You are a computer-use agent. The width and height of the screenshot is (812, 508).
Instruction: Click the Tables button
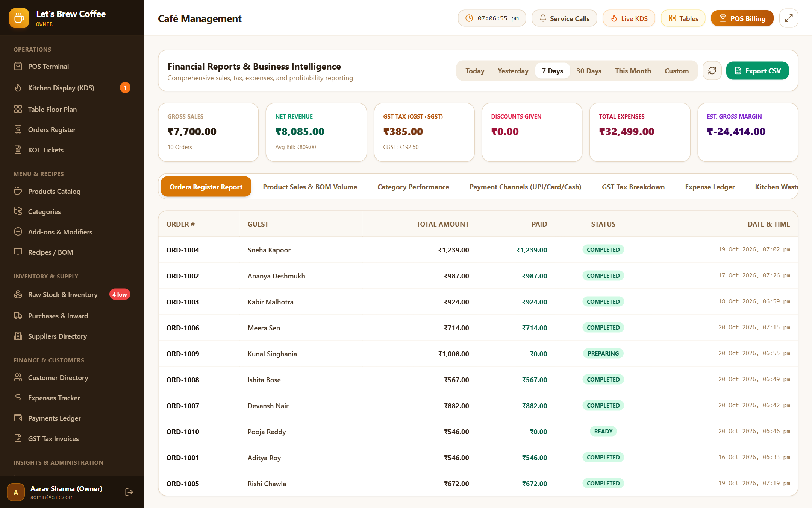click(x=683, y=18)
